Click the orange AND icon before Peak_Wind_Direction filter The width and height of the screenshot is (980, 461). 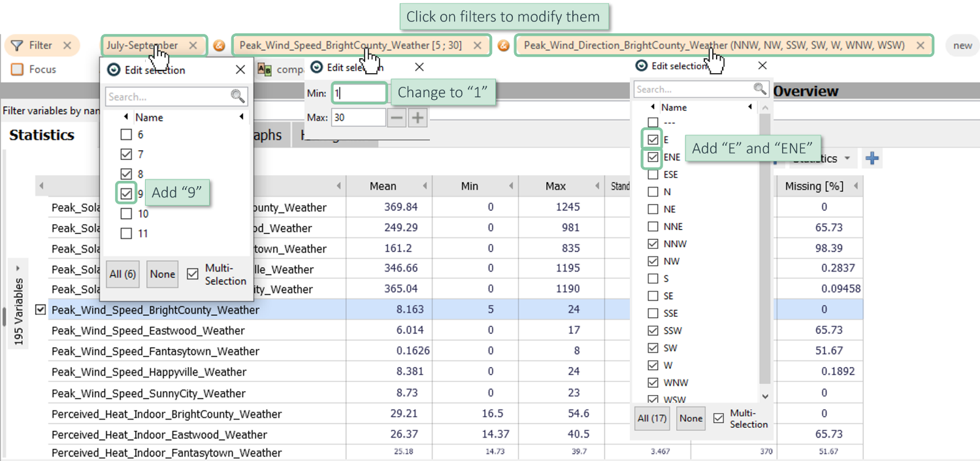pyautogui.click(x=503, y=46)
